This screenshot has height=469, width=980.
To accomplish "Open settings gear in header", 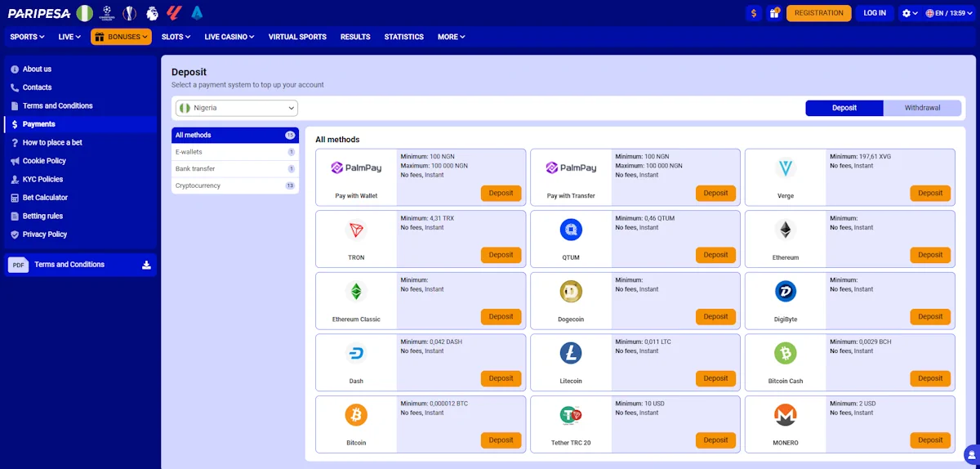I will point(910,13).
